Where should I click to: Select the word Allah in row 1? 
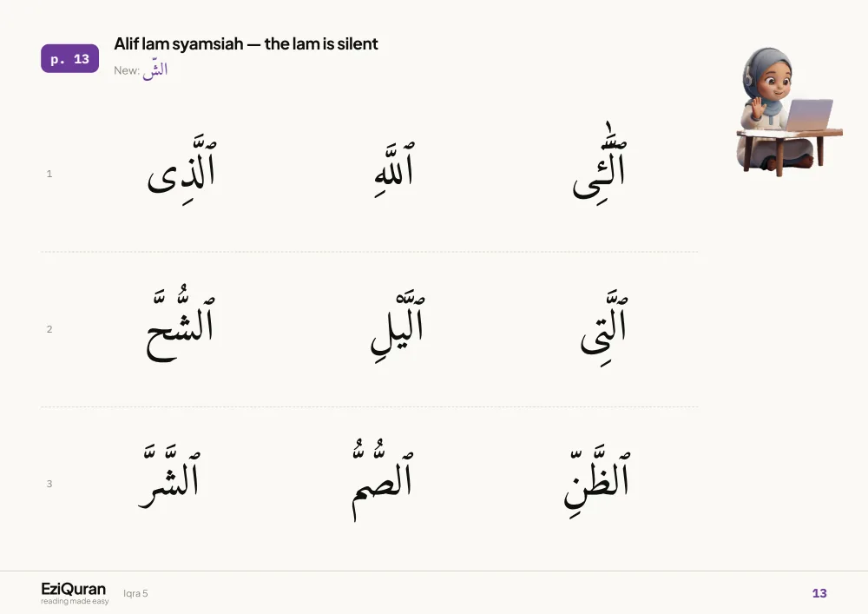pos(394,169)
